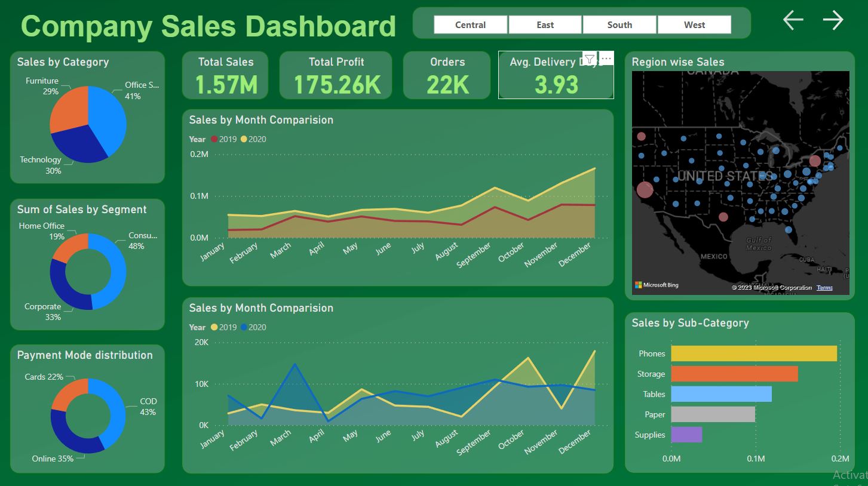Open the Terms link on the map

[x=824, y=287]
